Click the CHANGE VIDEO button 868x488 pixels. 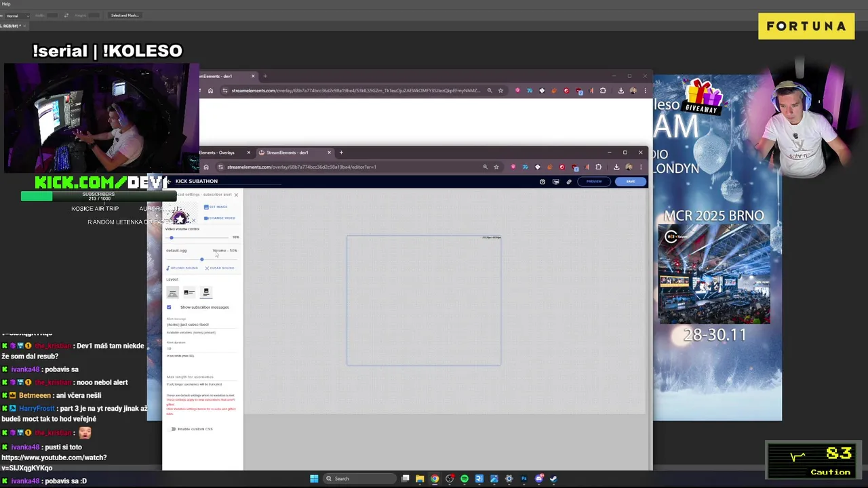click(x=220, y=218)
